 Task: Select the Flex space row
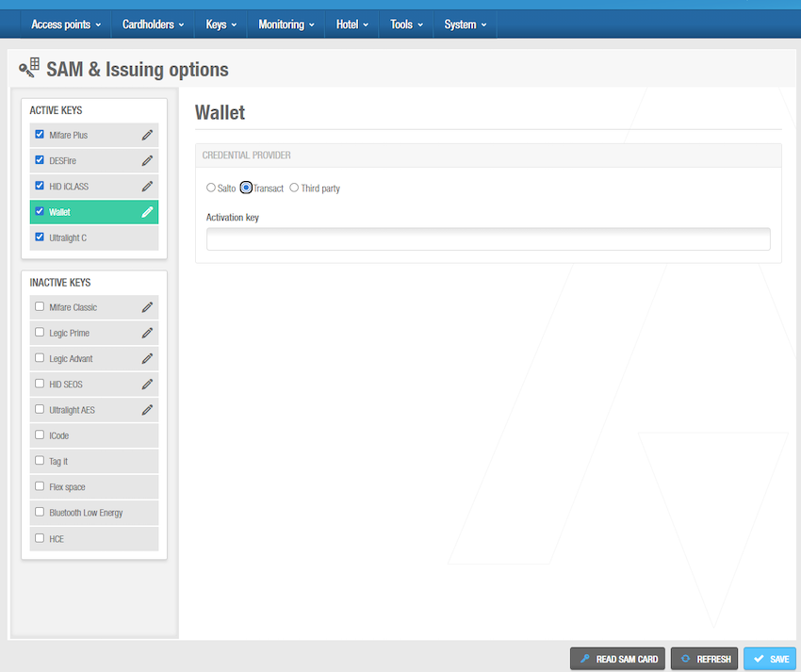(x=94, y=487)
